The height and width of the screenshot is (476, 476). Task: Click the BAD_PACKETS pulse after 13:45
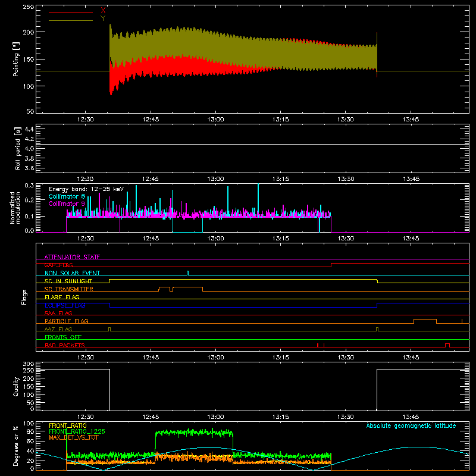(x=447, y=344)
